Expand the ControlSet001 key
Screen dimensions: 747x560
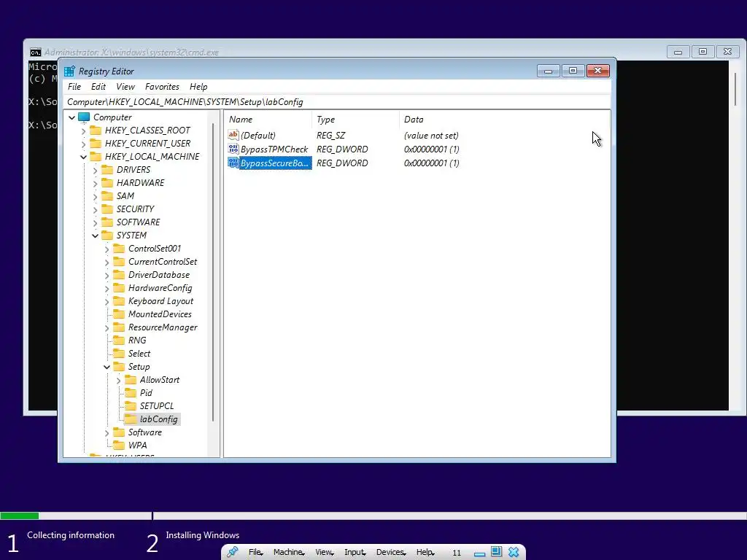click(x=107, y=249)
